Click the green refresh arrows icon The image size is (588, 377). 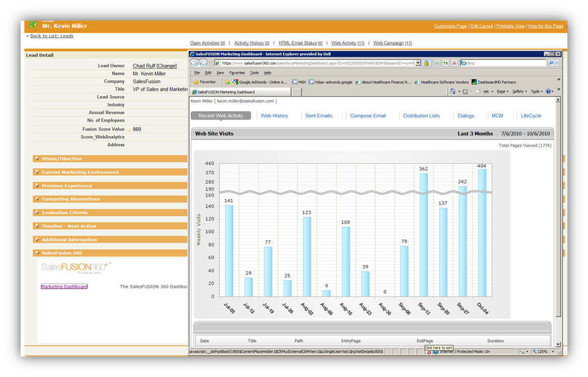445,63
